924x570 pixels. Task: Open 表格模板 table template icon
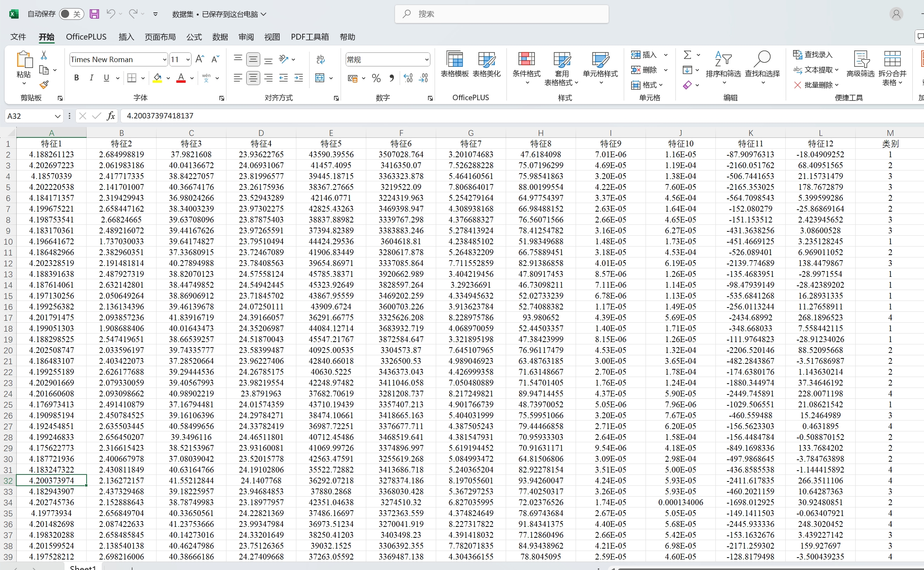pyautogui.click(x=454, y=64)
